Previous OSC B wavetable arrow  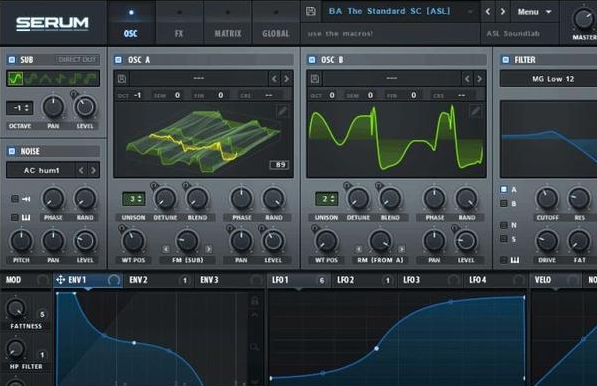467,79
